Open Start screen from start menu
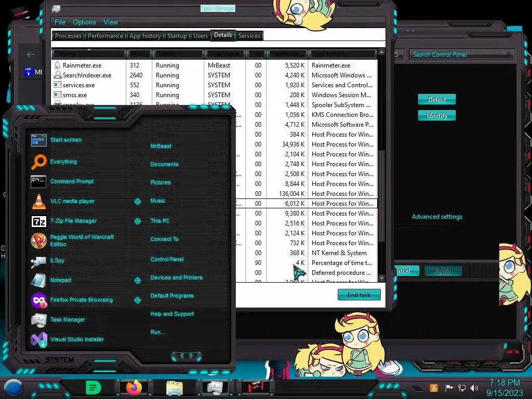The image size is (532, 399). [x=65, y=140]
